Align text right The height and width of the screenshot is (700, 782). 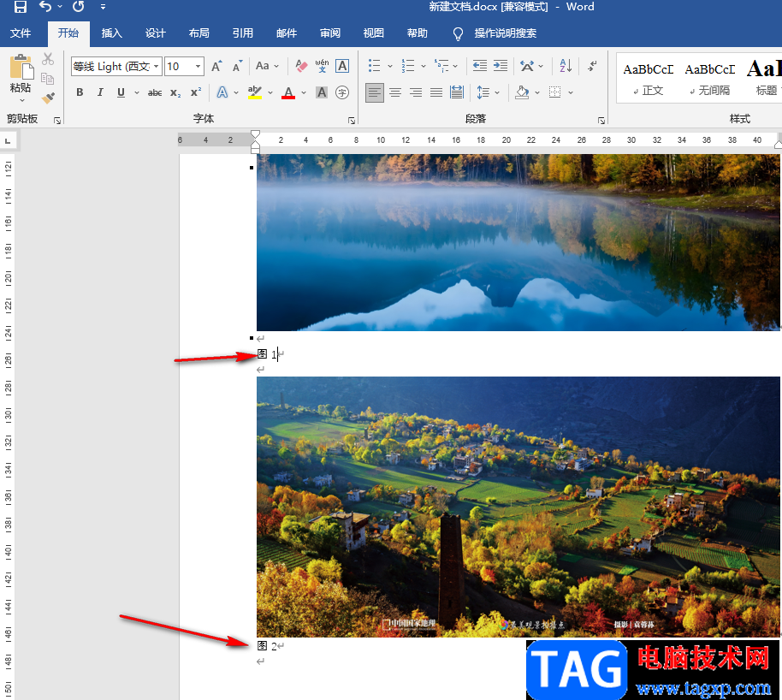(416, 92)
